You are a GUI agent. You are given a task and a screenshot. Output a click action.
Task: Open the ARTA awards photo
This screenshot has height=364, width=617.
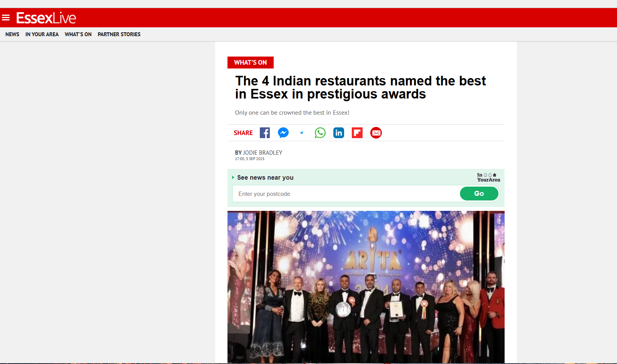tap(366, 287)
